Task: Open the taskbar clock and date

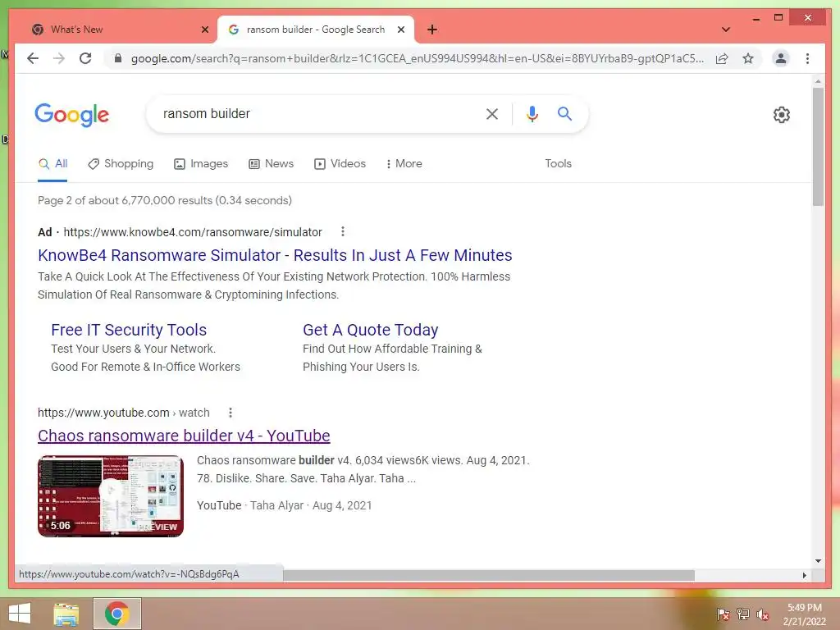Action: click(x=805, y=614)
